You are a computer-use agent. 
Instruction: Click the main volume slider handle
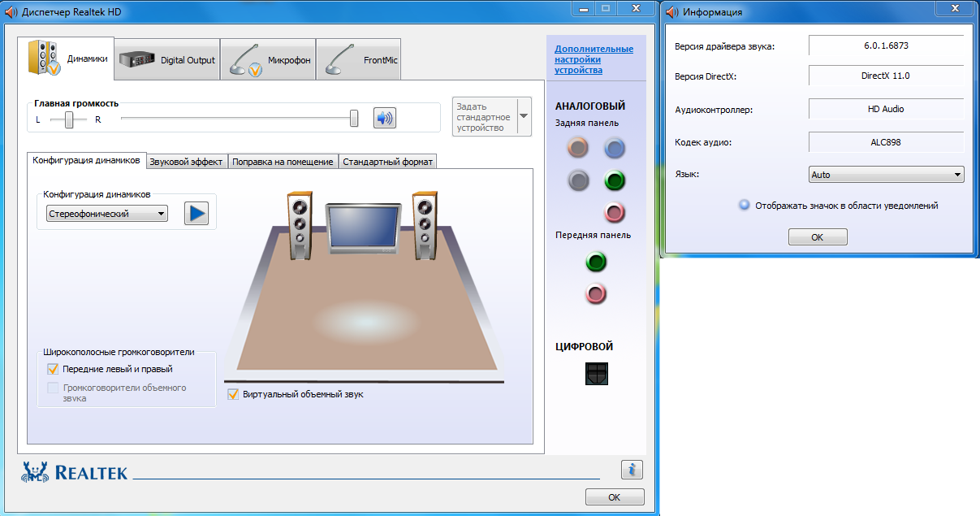click(x=354, y=119)
